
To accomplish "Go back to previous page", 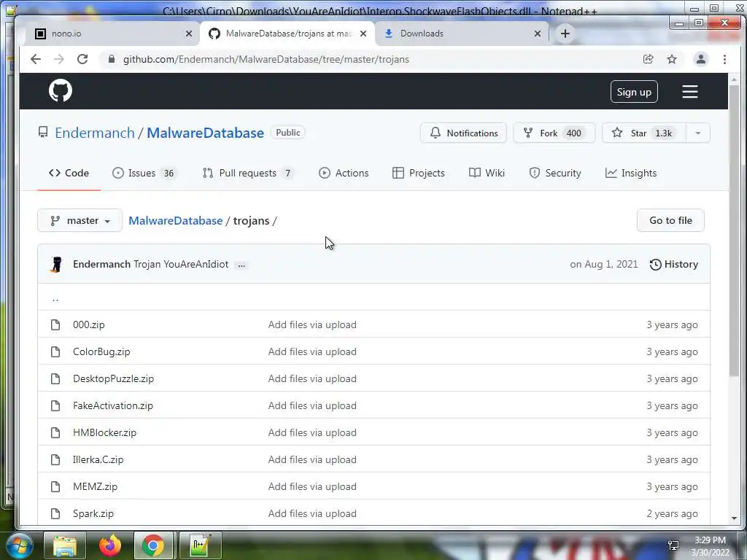I will click(36, 59).
